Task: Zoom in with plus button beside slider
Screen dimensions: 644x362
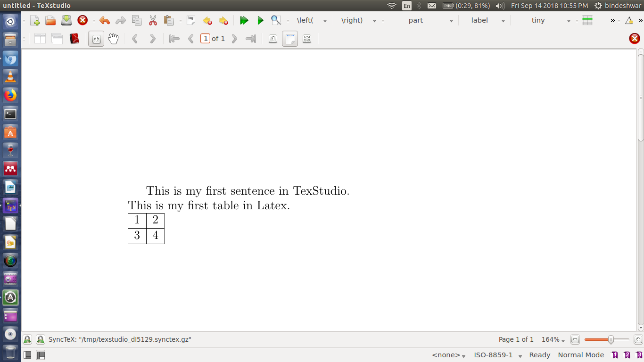Action: click(638, 339)
